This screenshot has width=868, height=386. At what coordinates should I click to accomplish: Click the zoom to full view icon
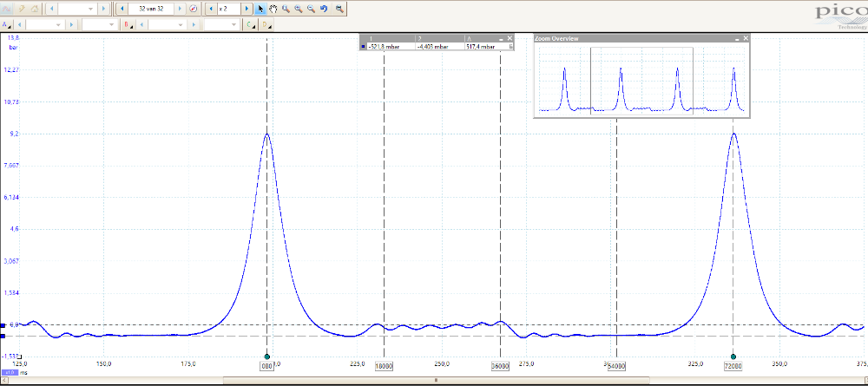coord(339,8)
